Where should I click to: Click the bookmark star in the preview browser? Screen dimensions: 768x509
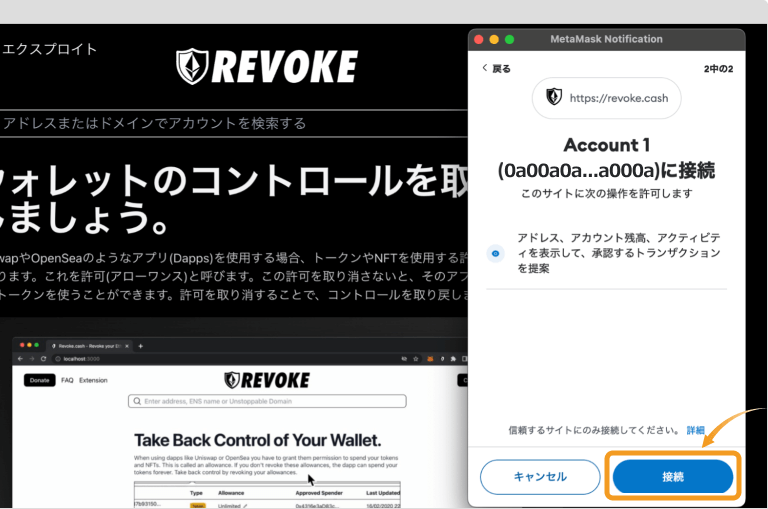tap(416, 359)
